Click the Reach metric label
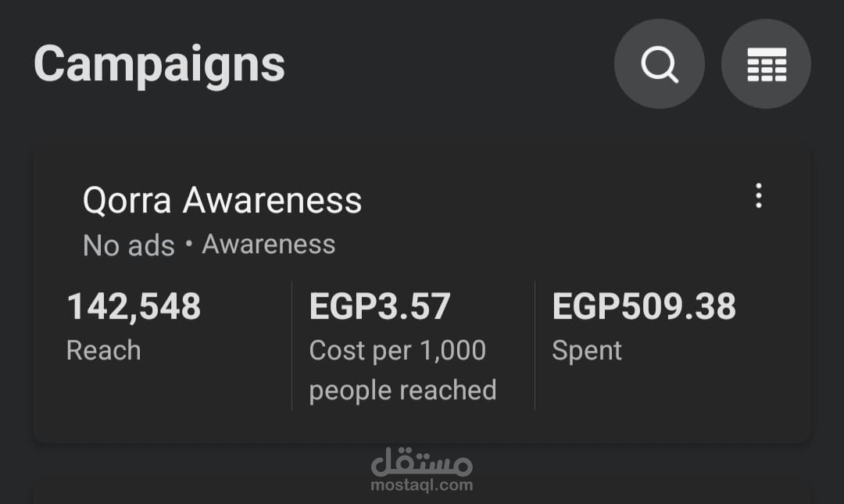This screenshot has height=504, width=844. [x=103, y=350]
